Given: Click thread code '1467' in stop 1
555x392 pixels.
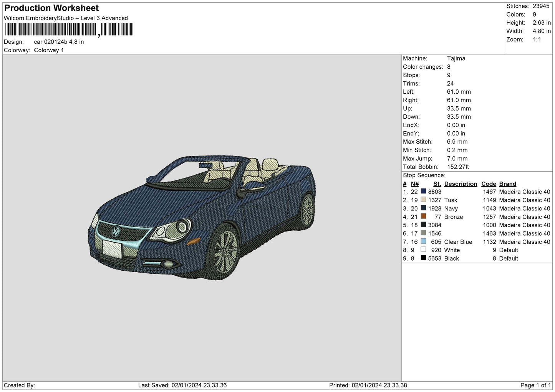Looking at the screenshot, I should (489, 192).
